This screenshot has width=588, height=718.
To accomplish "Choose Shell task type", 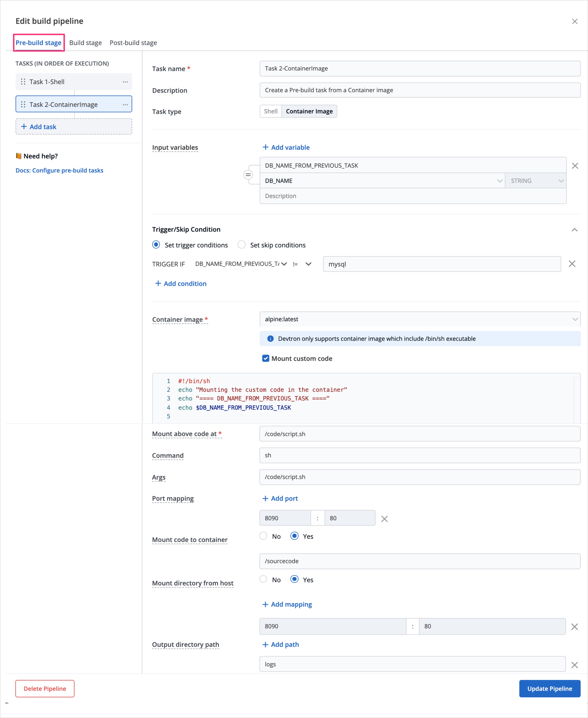I will 271,111.
